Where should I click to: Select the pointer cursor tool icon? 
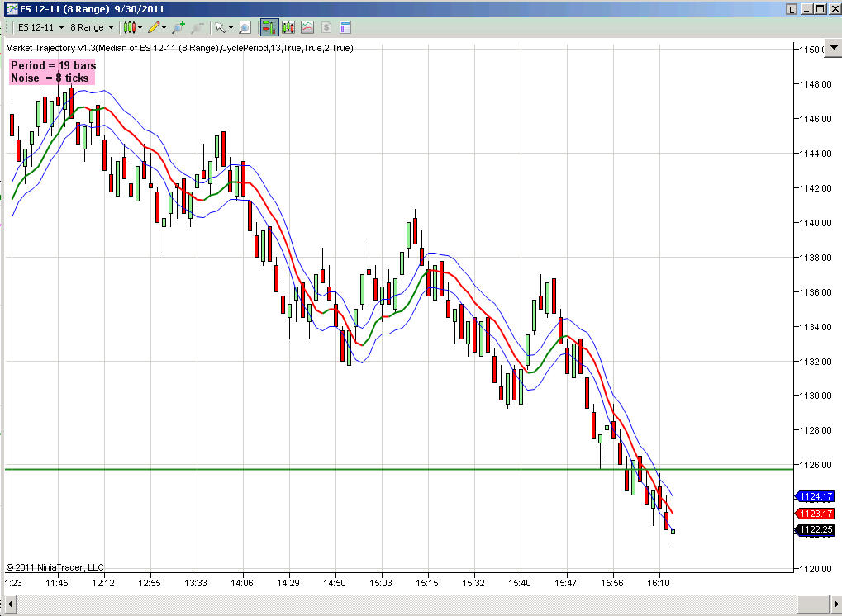pos(220,27)
